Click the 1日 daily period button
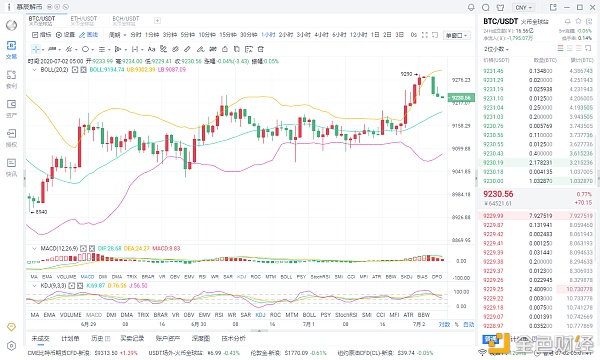The height and width of the screenshot is (360, 600). click(x=375, y=35)
